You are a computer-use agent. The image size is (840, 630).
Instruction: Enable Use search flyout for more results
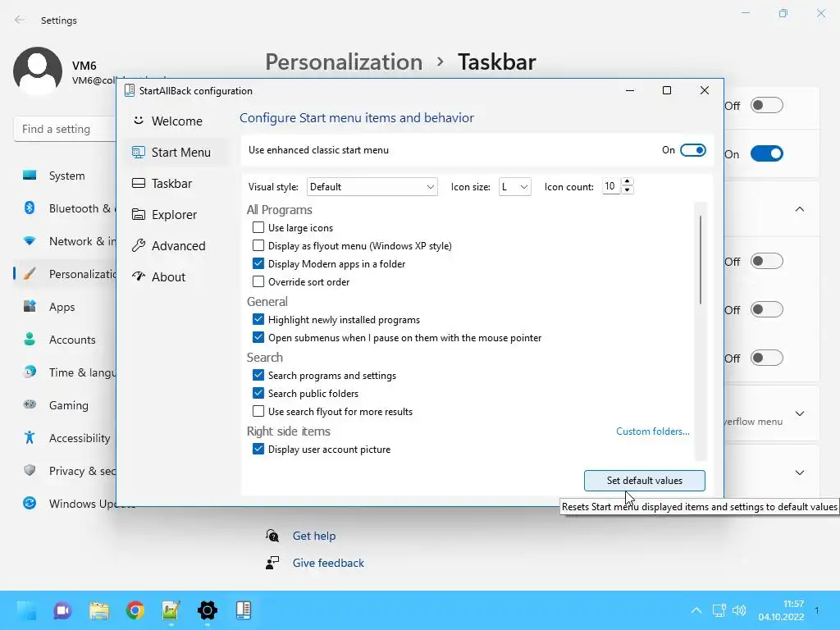point(258,412)
